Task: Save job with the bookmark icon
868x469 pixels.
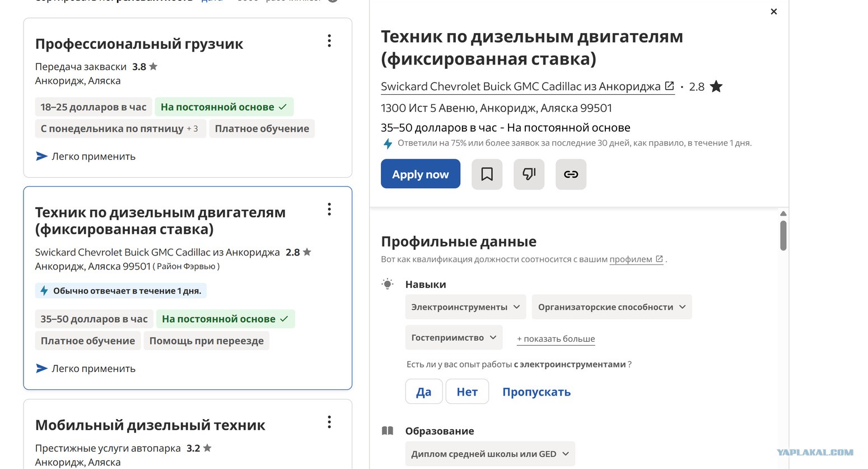Action: tap(487, 174)
